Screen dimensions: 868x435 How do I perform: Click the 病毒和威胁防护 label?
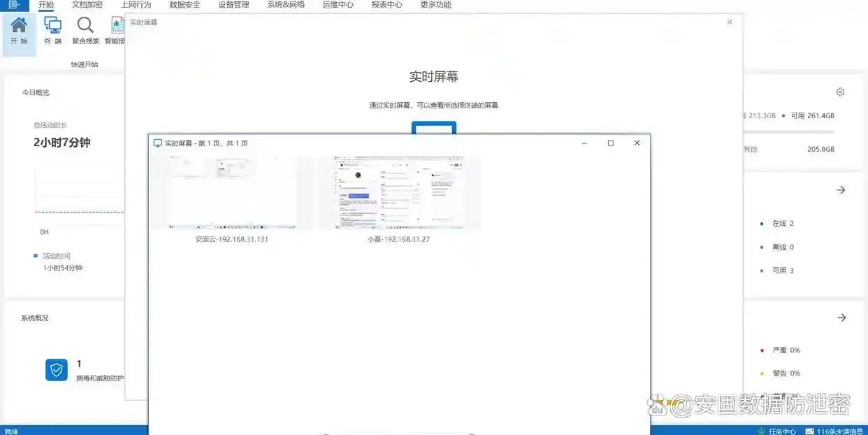click(101, 378)
